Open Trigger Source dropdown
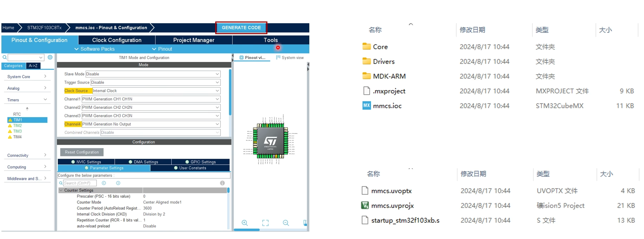 [x=155, y=82]
